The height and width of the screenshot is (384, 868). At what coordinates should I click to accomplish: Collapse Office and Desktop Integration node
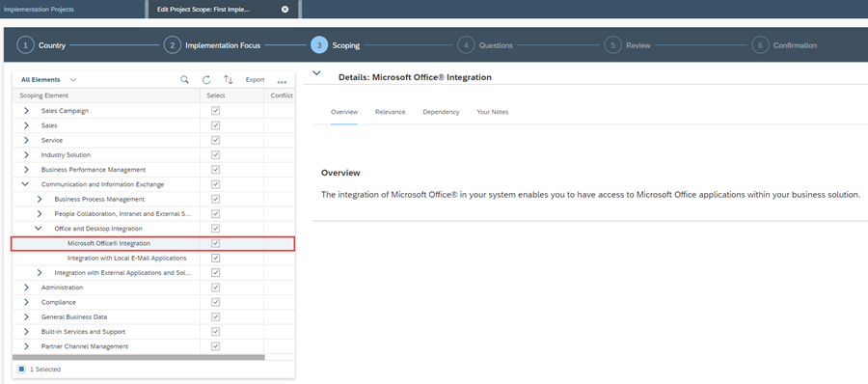coord(39,229)
